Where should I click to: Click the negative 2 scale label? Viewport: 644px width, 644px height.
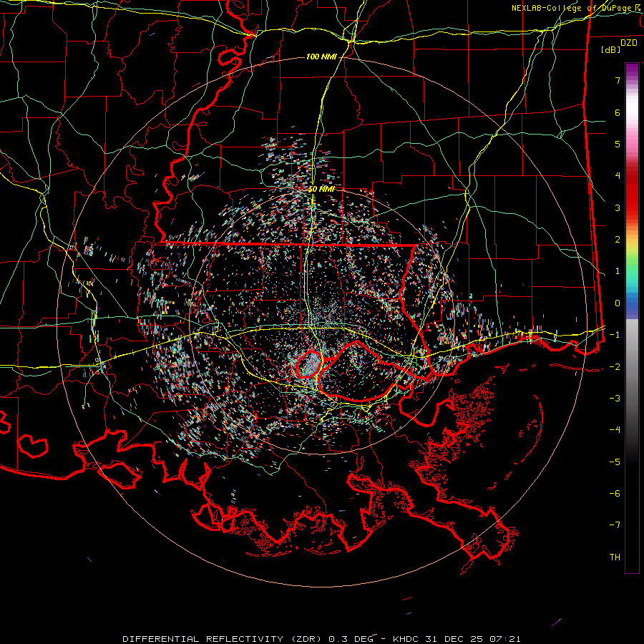(615, 367)
